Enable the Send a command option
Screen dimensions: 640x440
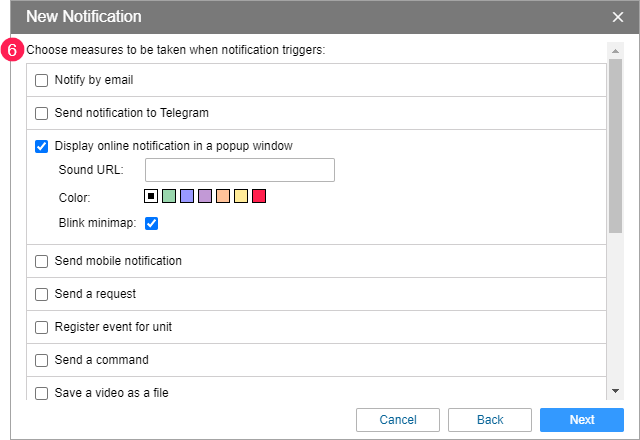pyautogui.click(x=41, y=360)
